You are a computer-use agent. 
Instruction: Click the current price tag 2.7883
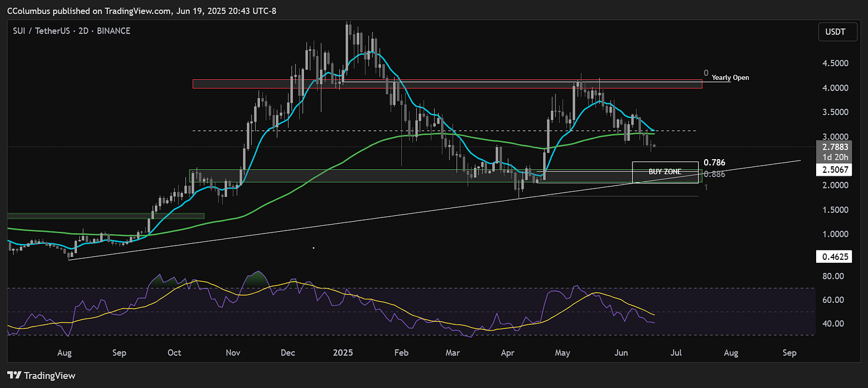pyautogui.click(x=835, y=147)
